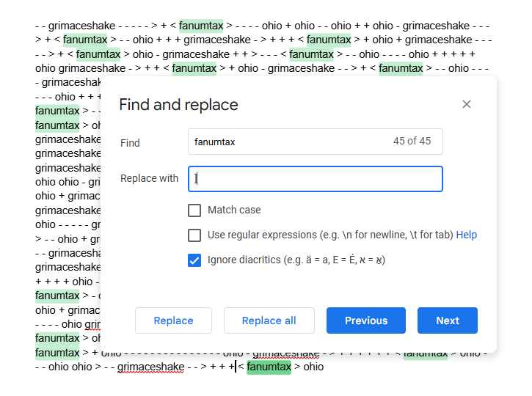
Task: Open the Help link for regular expressions
Action: pos(466,235)
